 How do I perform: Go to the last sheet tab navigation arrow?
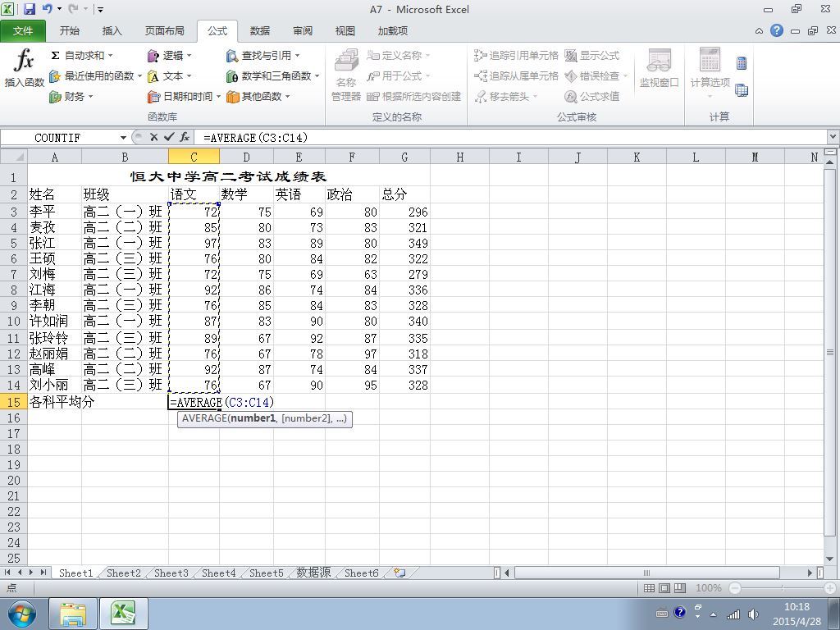pyautogui.click(x=43, y=573)
